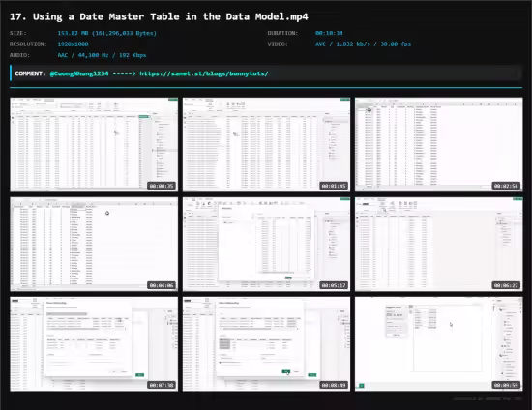Viewport: 532px width, 410px height.
Task: Open the thumbnail stamped 00:09:59
Action: pos(439,344)
